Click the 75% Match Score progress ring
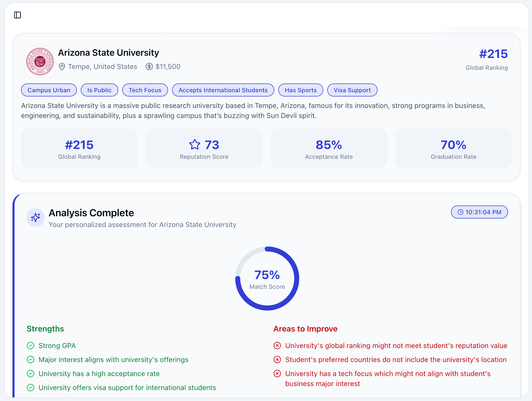 click(267, 279)
